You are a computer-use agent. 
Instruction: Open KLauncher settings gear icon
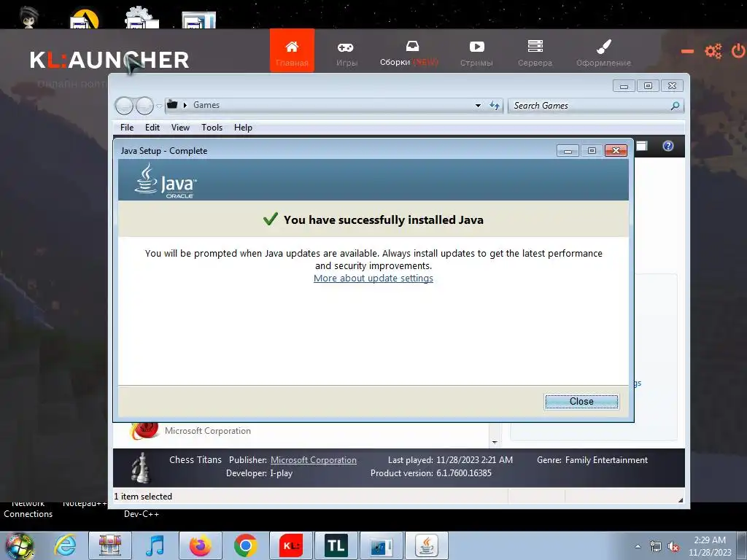713,51
